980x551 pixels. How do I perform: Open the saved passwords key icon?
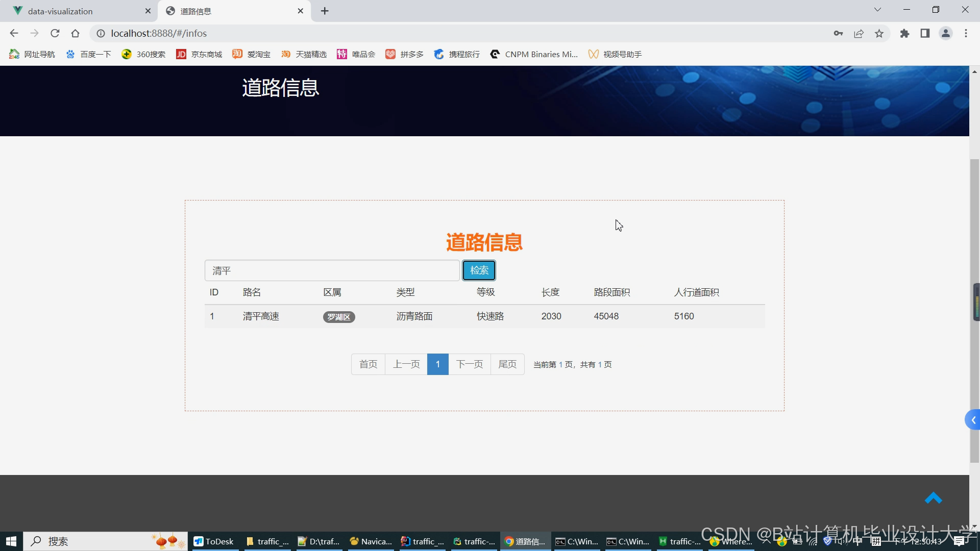click(x=838, y=33)
